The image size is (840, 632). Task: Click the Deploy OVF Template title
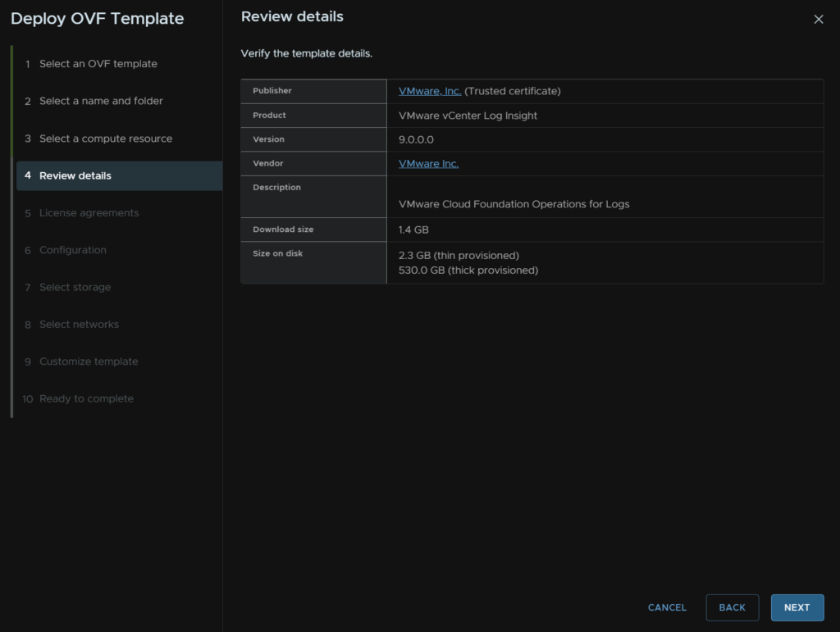tap(97, 19)
